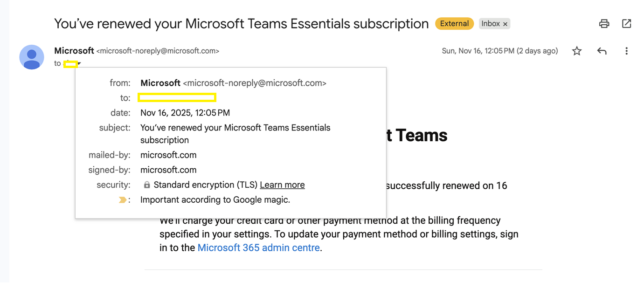Click mailed-by value microsoft.com
This screenshot has height=302, width=644.
(168, 155)
